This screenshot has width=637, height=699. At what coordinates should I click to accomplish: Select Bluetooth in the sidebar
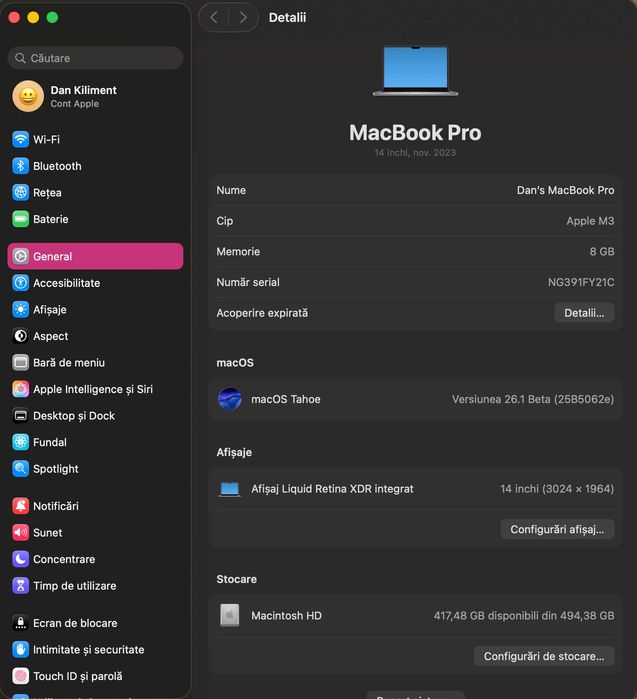(x=95, y=166)
